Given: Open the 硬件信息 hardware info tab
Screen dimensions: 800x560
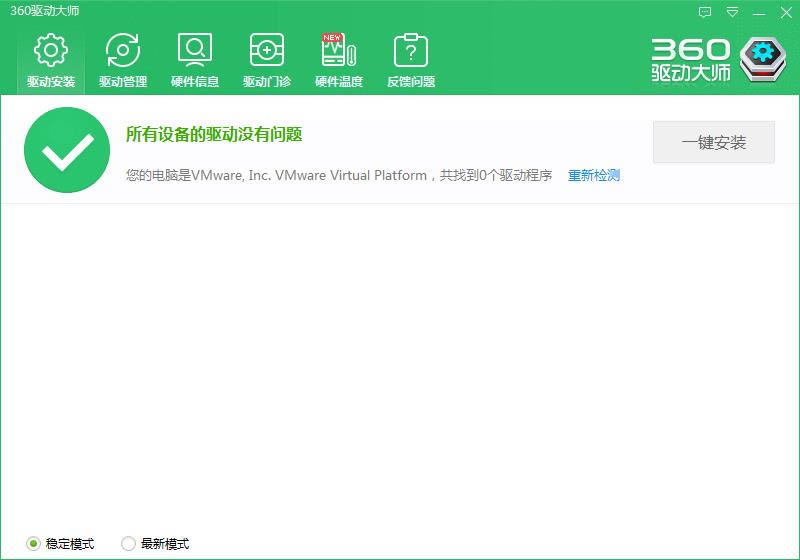Looking at the screenshot, I should pyautogui.click(x=195, y=61).
